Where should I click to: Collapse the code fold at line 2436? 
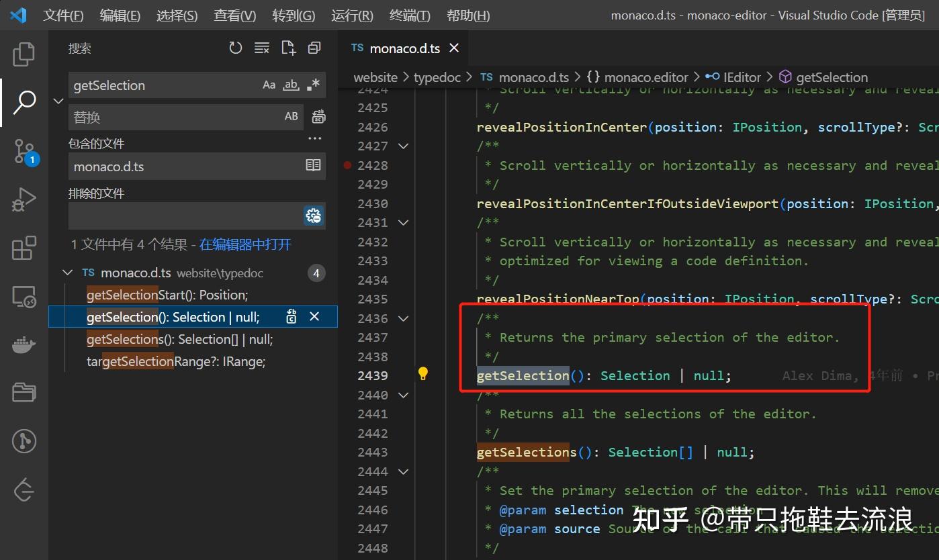(403, 318)
